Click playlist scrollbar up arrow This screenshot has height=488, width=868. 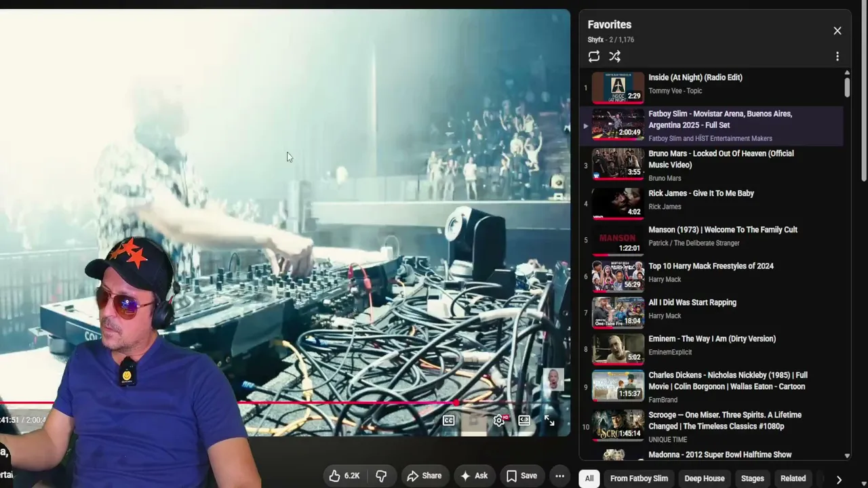(x=847, y=73)
